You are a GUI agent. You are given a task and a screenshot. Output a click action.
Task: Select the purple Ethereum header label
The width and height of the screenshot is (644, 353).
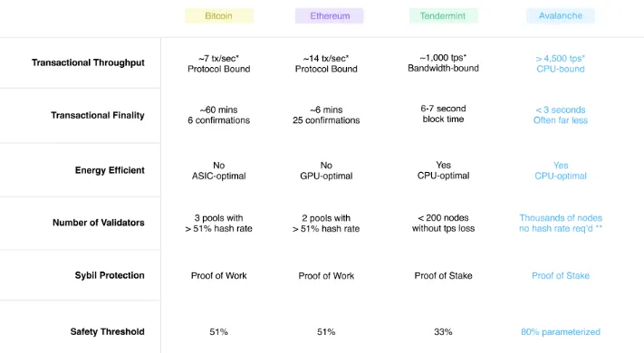330,16
